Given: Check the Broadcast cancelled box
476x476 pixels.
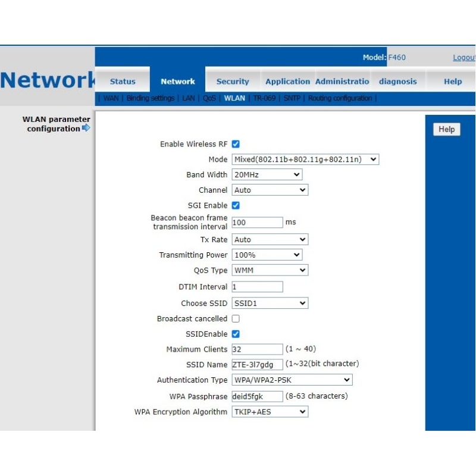Looking at the screenshot, I should pos(236,319).
